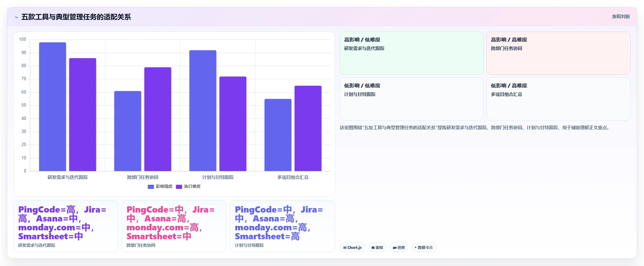Select the 执行难度 bar for 多项目组合汇总

coord(308,128)
